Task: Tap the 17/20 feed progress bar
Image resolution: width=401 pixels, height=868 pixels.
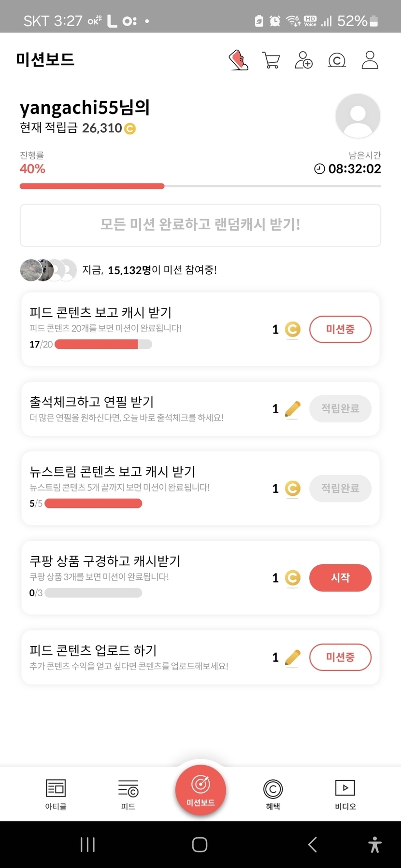Action: [103, 344]
